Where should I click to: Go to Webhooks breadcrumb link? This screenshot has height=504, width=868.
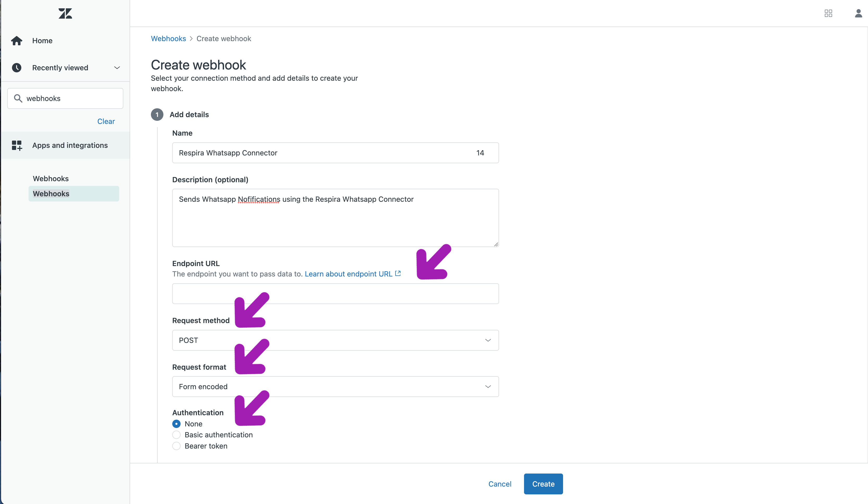[168, 39]
